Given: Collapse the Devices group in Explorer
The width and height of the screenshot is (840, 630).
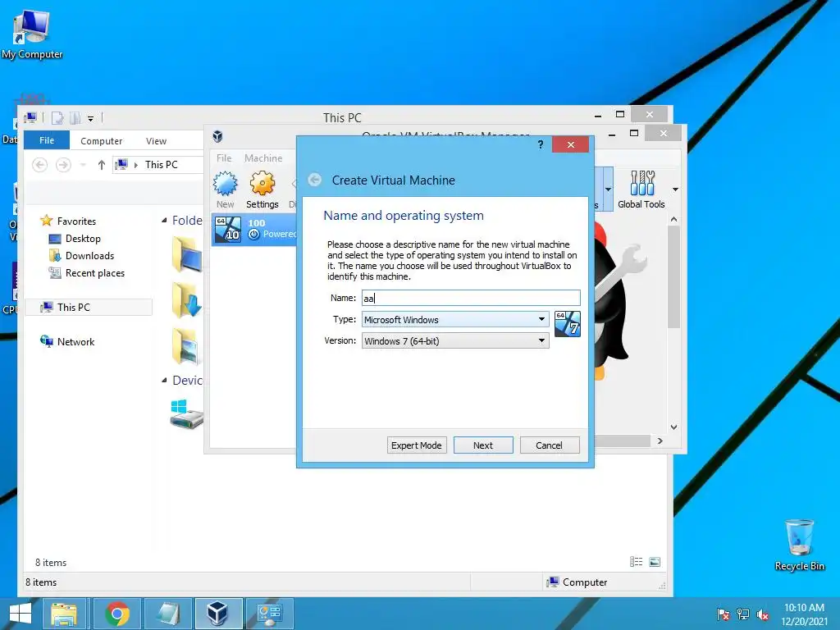Looking at the screenshot, I should (x=164, y=380).
